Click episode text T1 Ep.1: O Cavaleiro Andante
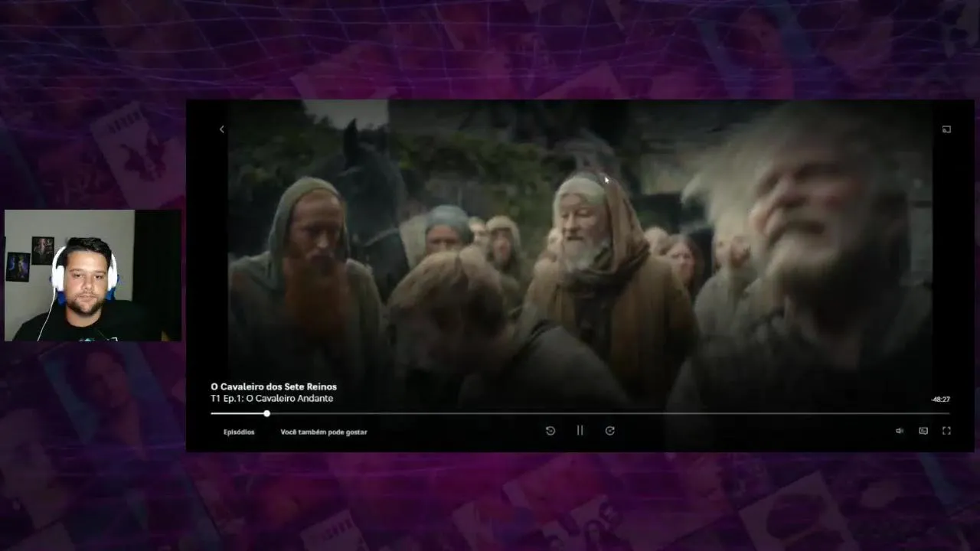 point(272,399)
